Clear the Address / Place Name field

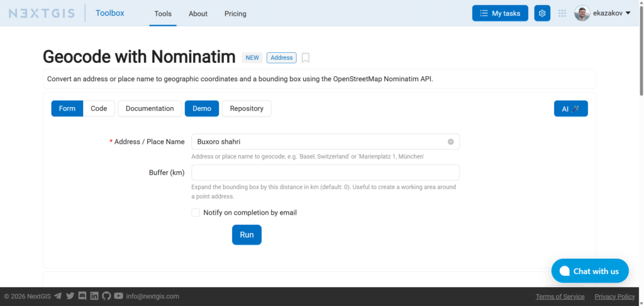coord(450,142)
